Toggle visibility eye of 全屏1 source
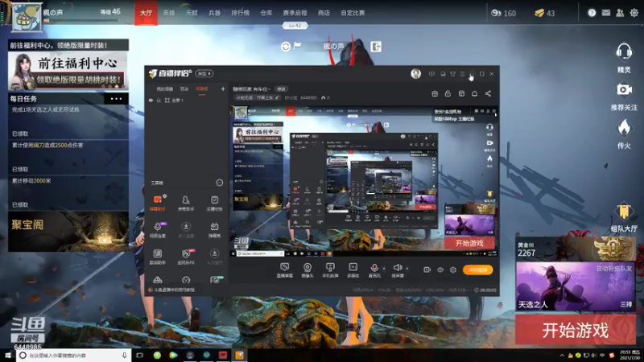644x362 pixels. tap(151, 100)
